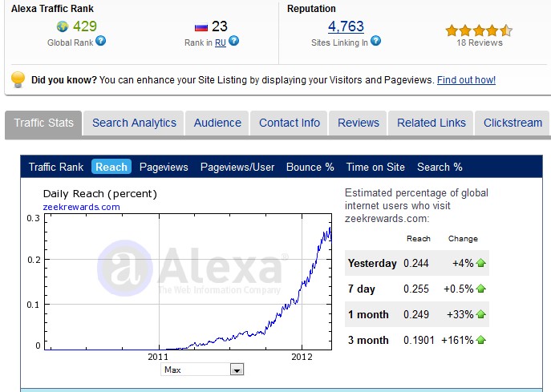Click the 18 Reviews text

[480, 42]
